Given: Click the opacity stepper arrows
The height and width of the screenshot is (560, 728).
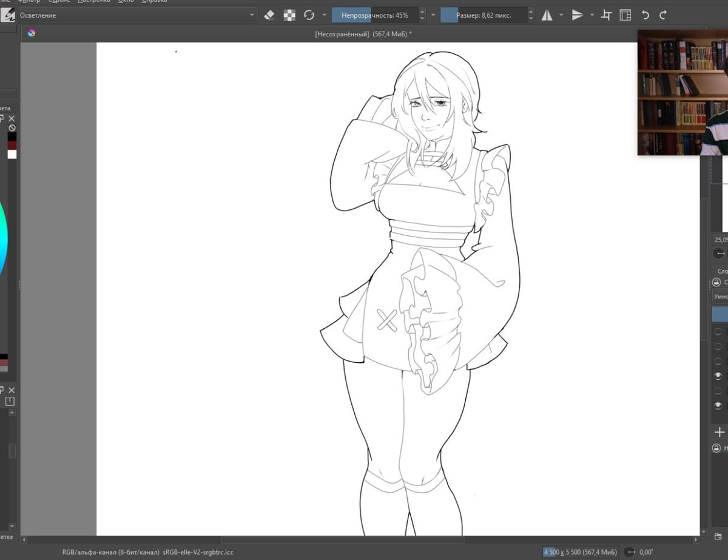Looking at the screenshot, I should point(422,15).
